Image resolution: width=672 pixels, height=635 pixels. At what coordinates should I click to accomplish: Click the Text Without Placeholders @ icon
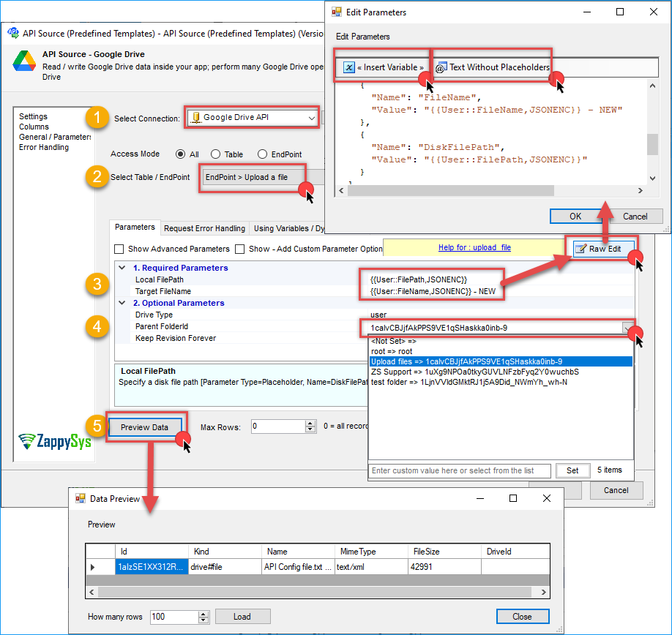tap(441, 67)
